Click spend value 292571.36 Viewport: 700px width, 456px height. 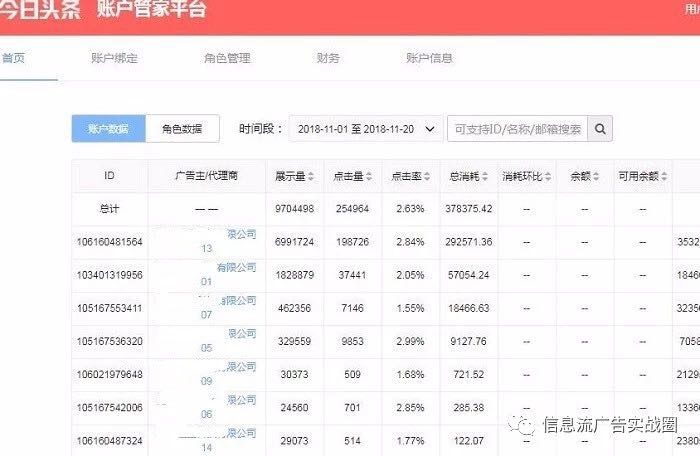coord(469,242)
